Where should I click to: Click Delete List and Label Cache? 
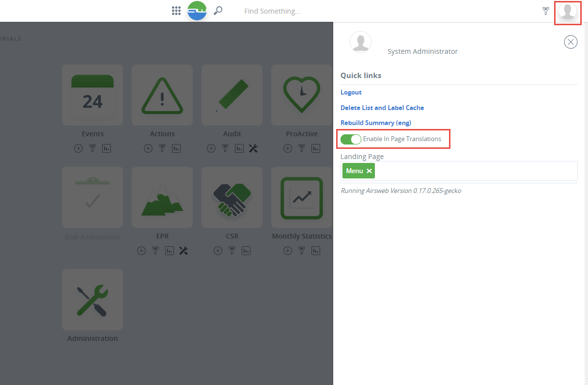pyautogui.click(x=382, y=108)
